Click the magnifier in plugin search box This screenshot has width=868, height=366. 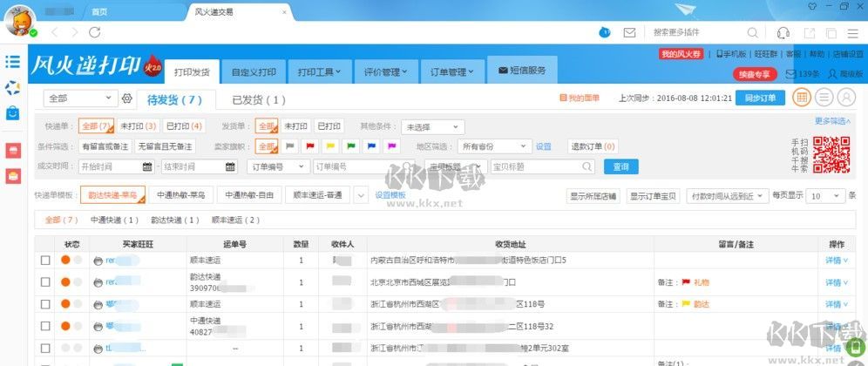[x=753, y=32]
